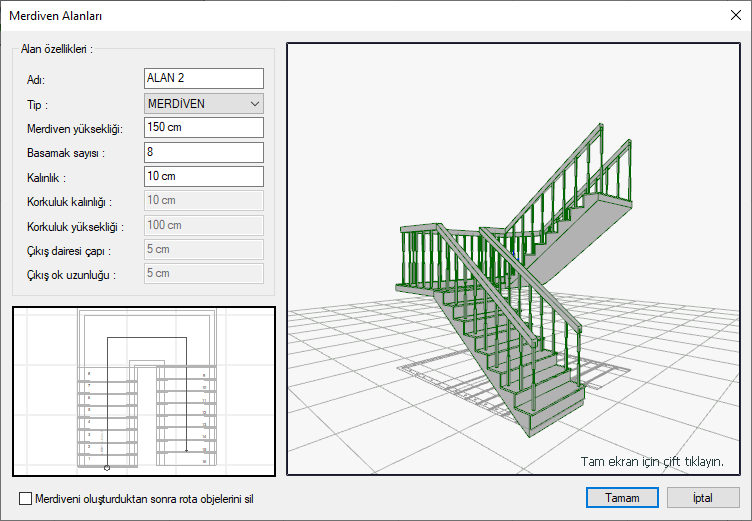
Task: Click the Korkuluk yüksekliği field (100 cm)
Action: point(203,225)
